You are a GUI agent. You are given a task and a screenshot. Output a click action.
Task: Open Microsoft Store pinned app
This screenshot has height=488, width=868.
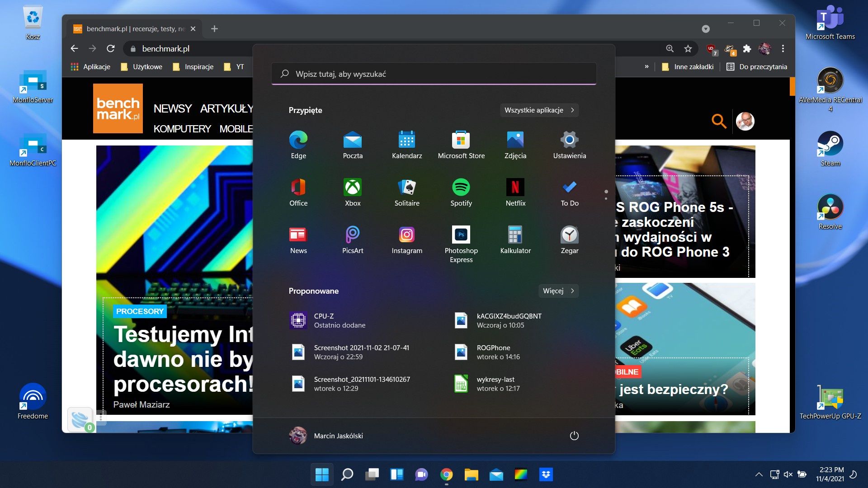click(x=461, y=145)
